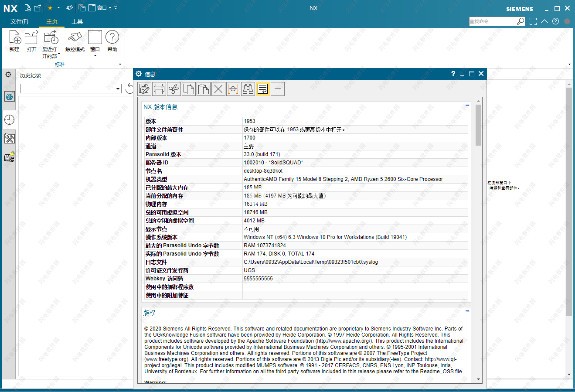Copy text using the 信息 toolbar copy icon
Image resolution: width=575 pixels, height=392 pixels.
[189, 89]
